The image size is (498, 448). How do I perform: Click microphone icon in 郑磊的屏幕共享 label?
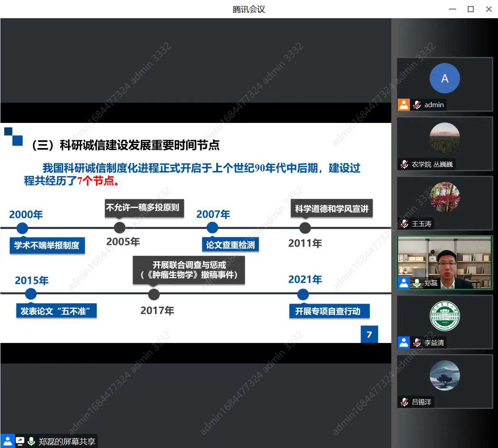pos(31,441)
